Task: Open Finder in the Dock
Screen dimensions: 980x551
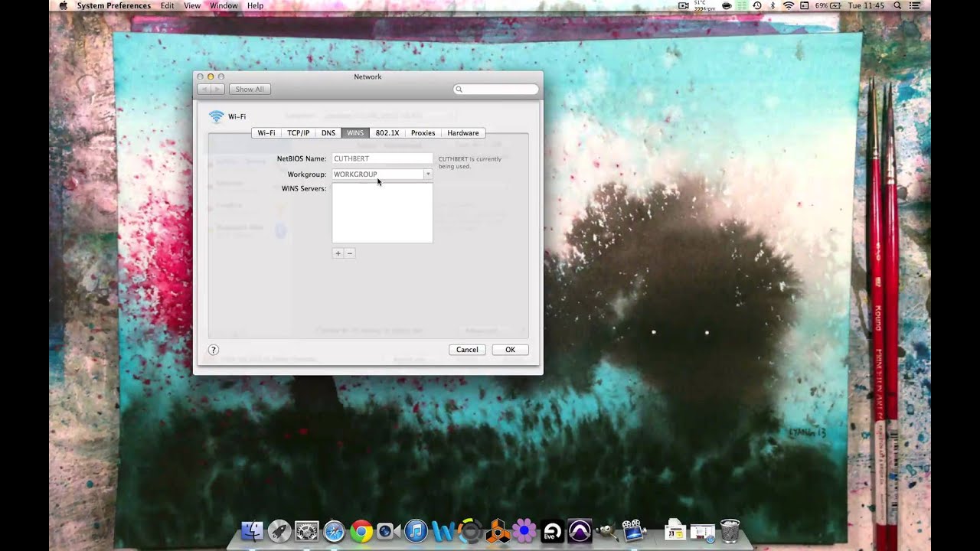Action: click(252, 530)
